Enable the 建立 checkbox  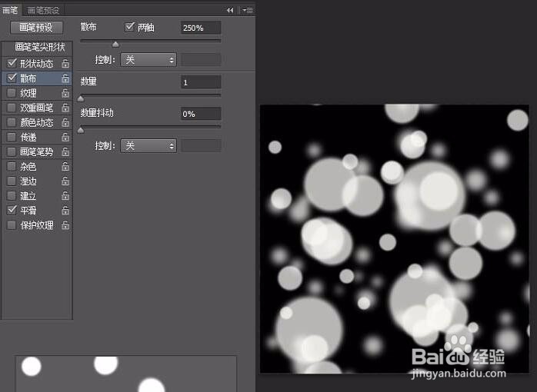12,196
